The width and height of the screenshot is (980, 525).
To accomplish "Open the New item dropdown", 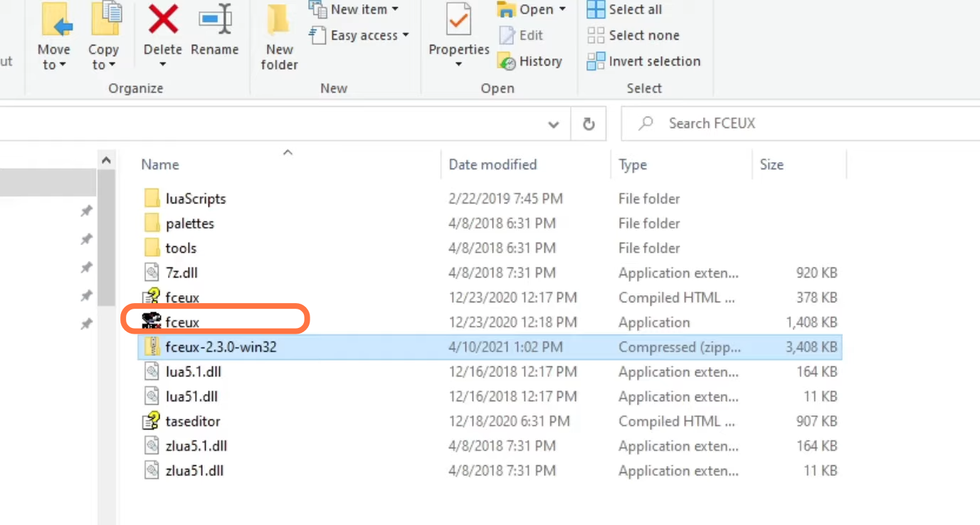I will click(354, 9).
